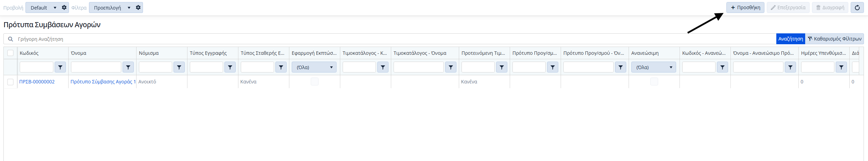This screenshot has height=161, width=868.
Task: Sort by the Κωδικός column header
Action: point(29,53)
